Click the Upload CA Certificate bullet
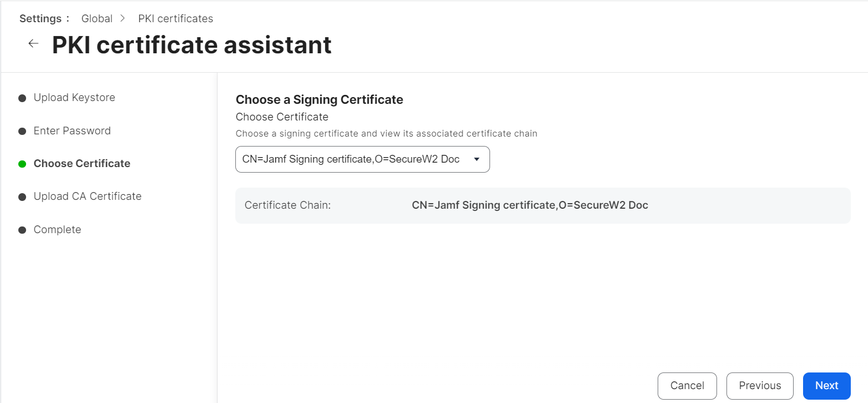 coord(22,197)
